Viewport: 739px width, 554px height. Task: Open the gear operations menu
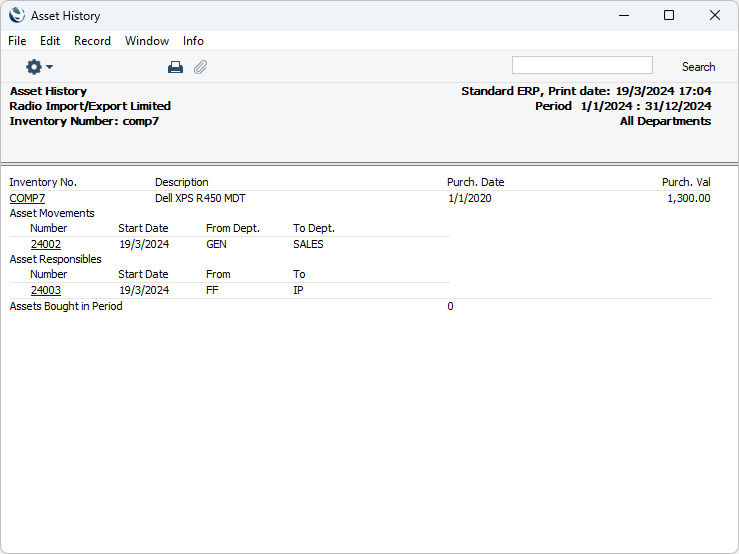click(x=39, y=67)
